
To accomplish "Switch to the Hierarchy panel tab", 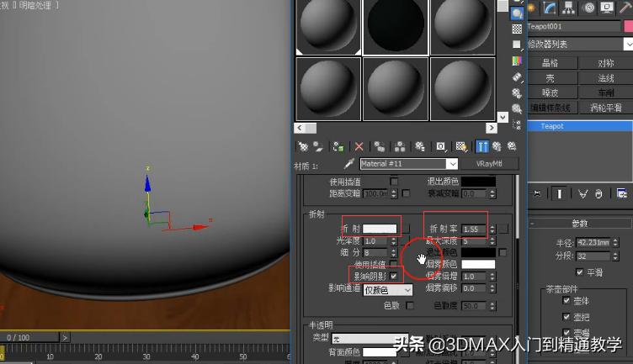I will pos(569,8).
